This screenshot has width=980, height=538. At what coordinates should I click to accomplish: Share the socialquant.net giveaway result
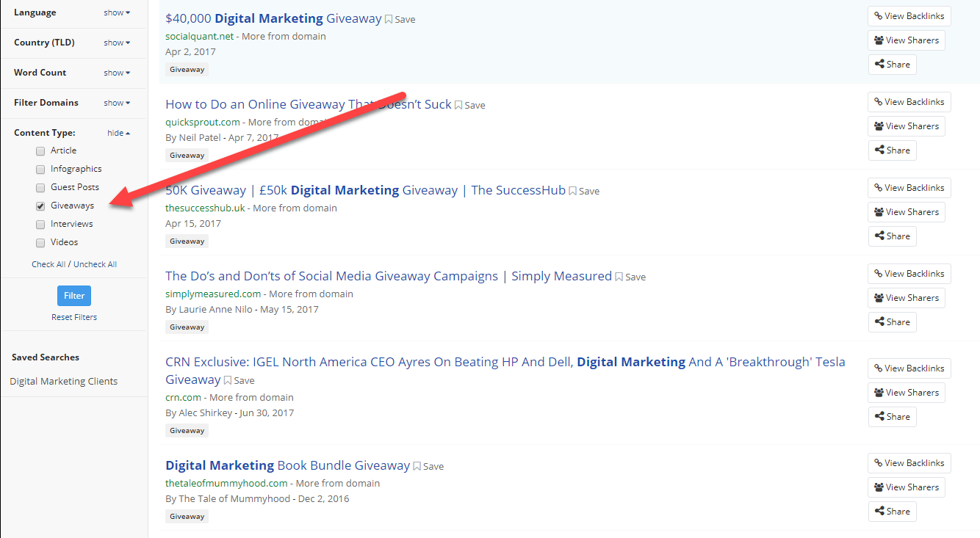tap(893, 65)
